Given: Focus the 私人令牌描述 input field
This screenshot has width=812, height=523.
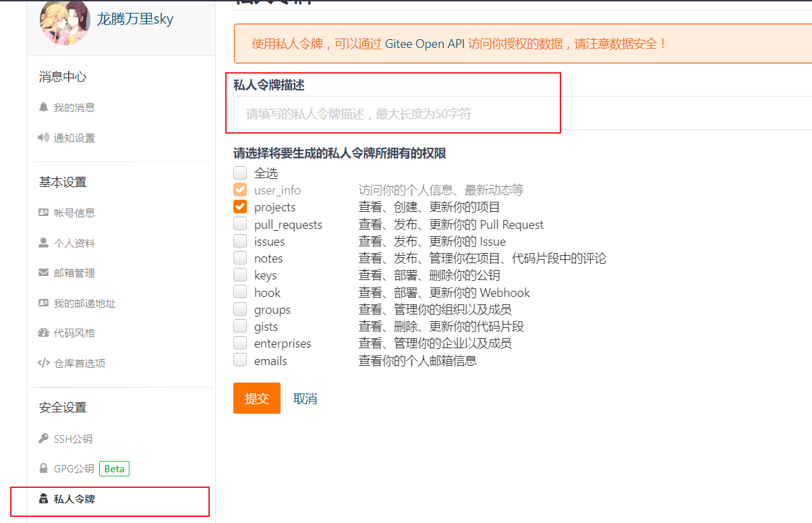Looking at the screenshot, I should pyautogui.click(x=523, y=113).
